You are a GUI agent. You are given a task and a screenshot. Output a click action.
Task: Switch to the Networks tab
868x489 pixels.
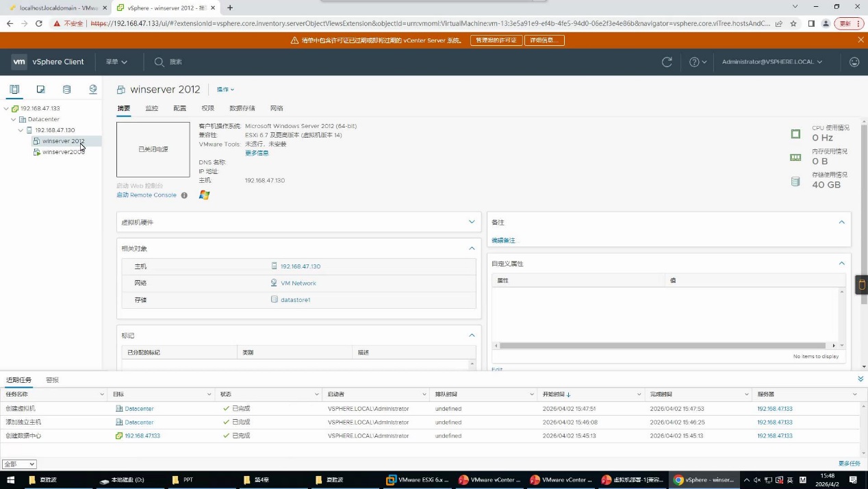[277, 108]
